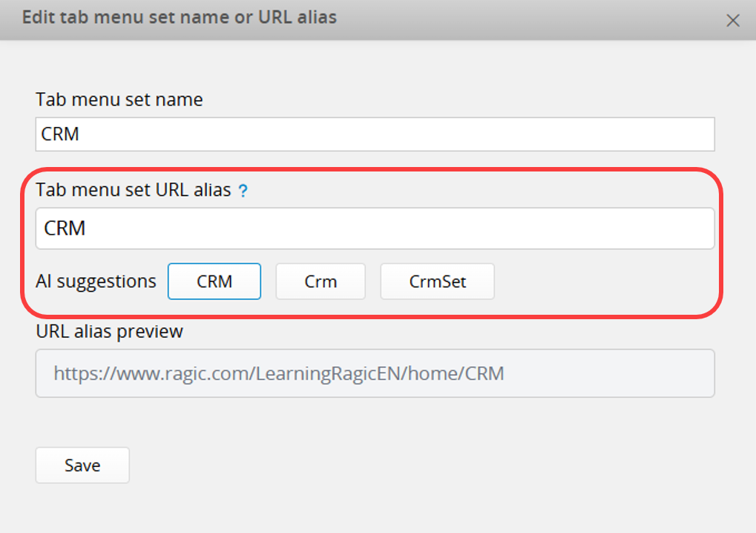756x533 pixels.
Task: Click the URL alias preview field
Action: (x=375, y=373)
